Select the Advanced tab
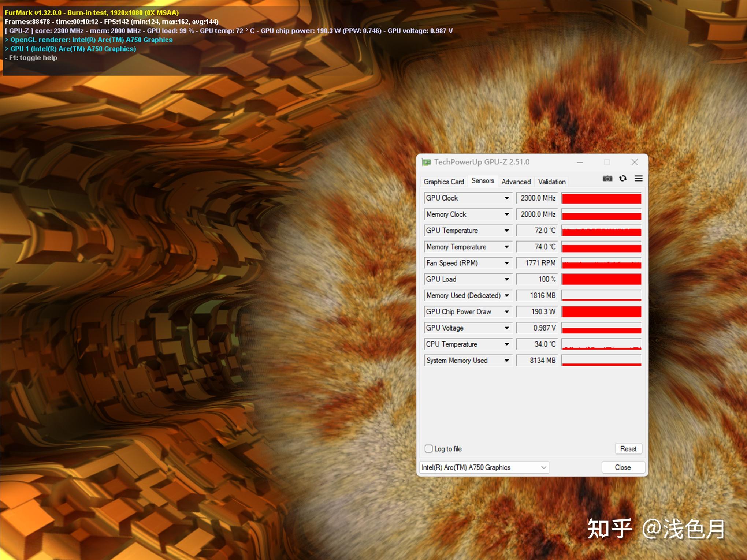Image resolution: width=747 pixels, height=560 pixels. coord(516,181)
